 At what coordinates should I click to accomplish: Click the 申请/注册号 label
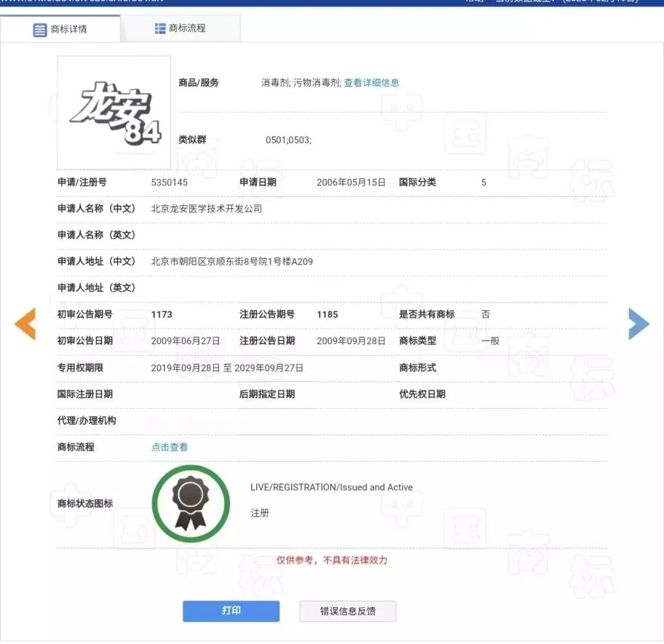point(82,182)
